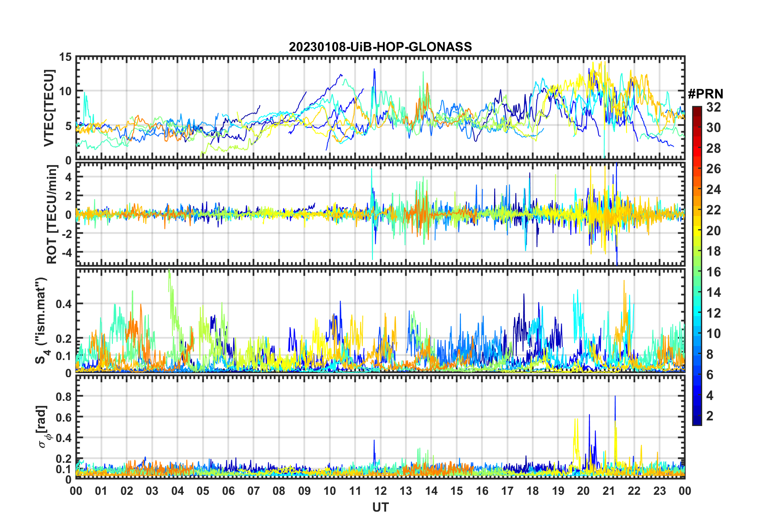Click the S4 ("ism.mat") axis label
The height and width of the screenshot is (532, 761).
click(41, 321)
